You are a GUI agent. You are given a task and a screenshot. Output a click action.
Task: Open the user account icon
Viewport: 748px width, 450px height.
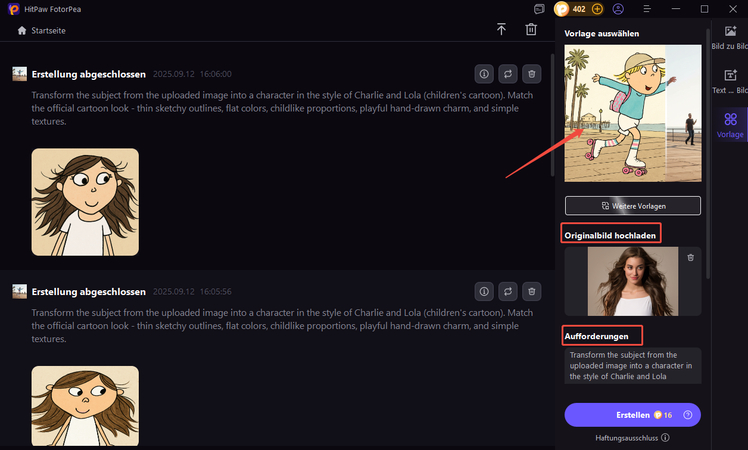coord(618,9)
